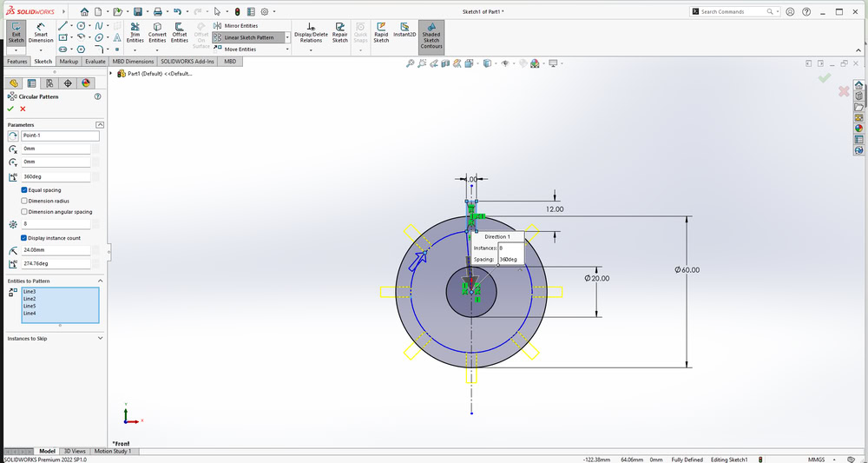Uncheck Display instance count checkbox
Viewport: 868px width, 463px height.
click(24, 238)
